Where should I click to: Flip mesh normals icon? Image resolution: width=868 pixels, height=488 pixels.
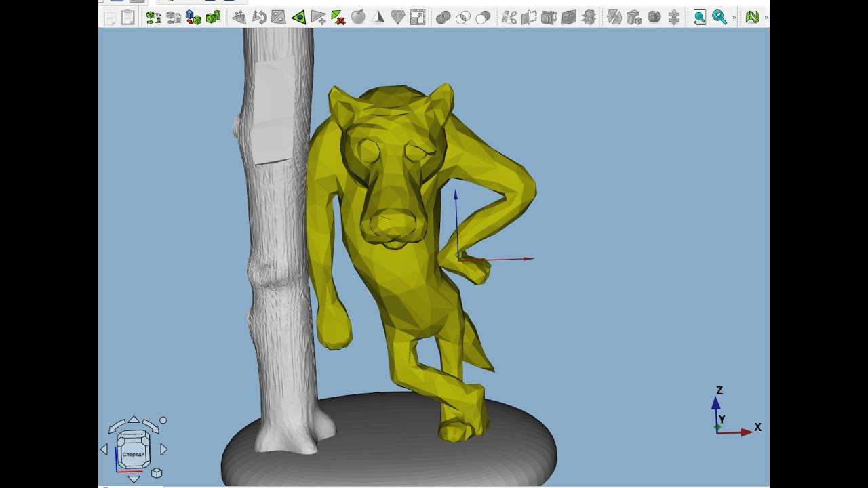click(x=259, y=18)
